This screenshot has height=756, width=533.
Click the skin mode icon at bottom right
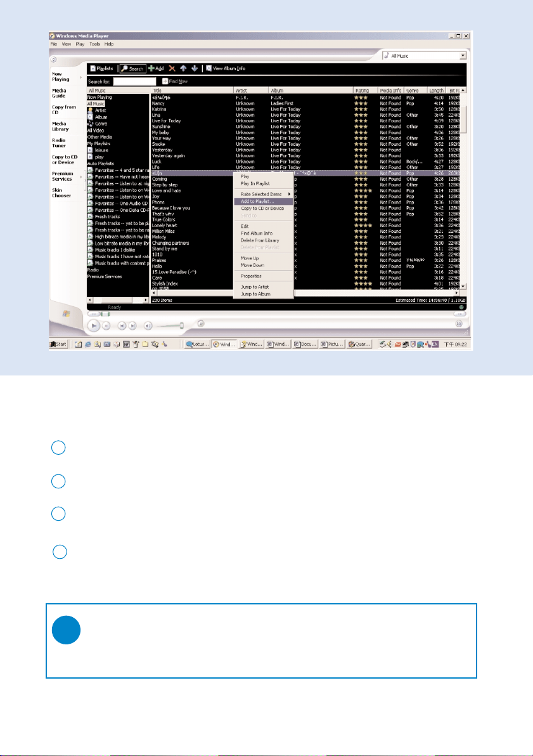tap(459, 324)
